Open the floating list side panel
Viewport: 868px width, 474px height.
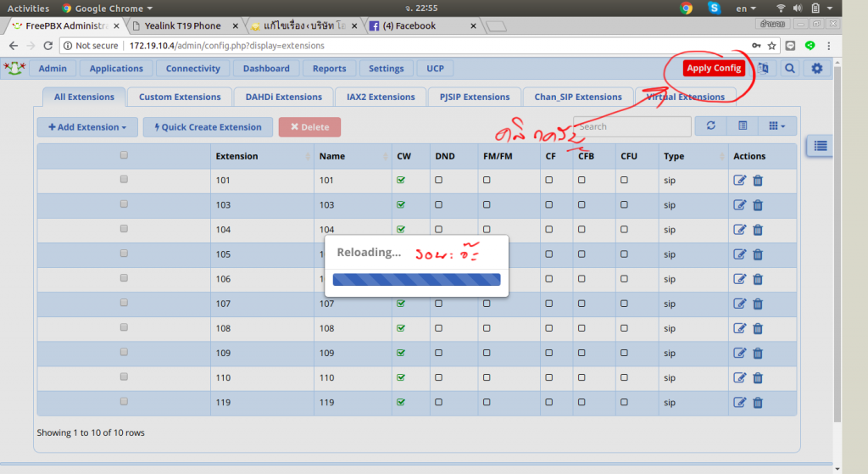coord(820,146)
